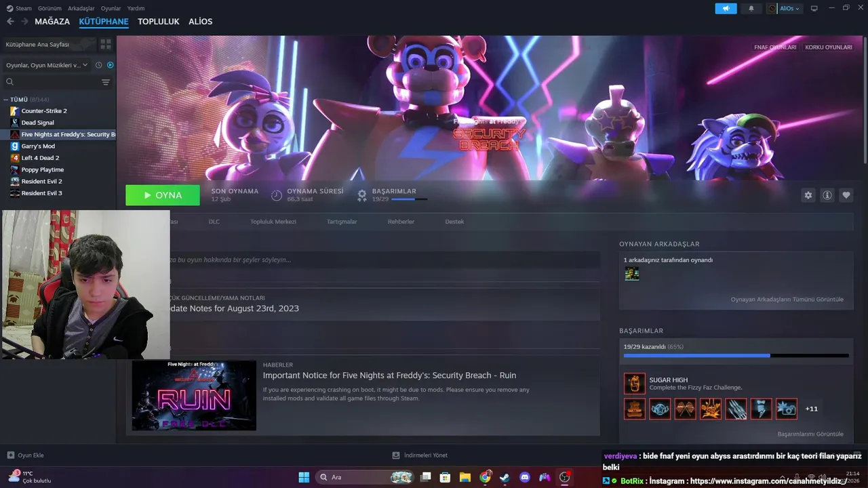This screenshot has width=868, height=488.
Task: Open advanced filter options icon
Action: (x=106, y=82)
